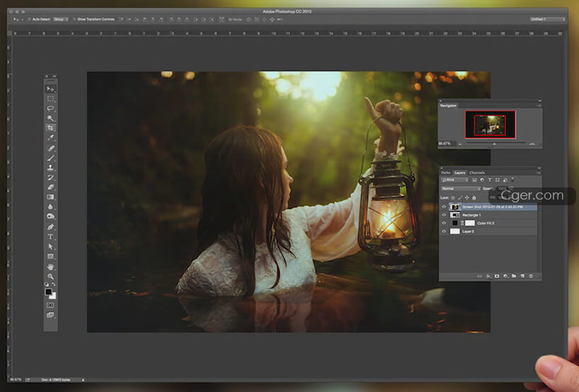Screen dimensions: 579x392
Task: Filter layers by type (T) icon
Action: [x=490, y=180]
